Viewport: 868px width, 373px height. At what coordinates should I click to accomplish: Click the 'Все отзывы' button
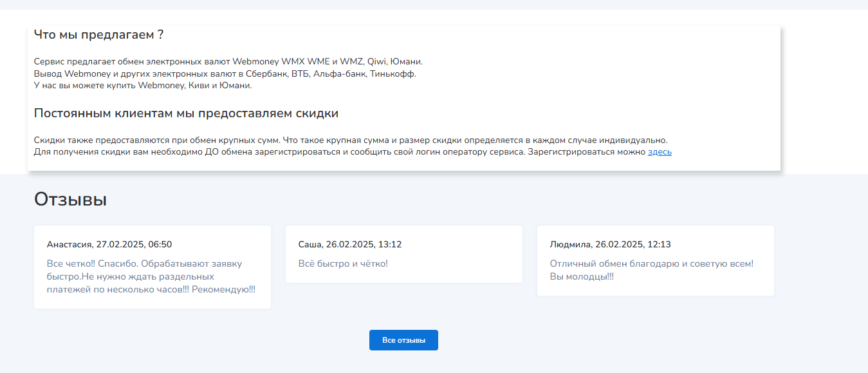[403, 340]
